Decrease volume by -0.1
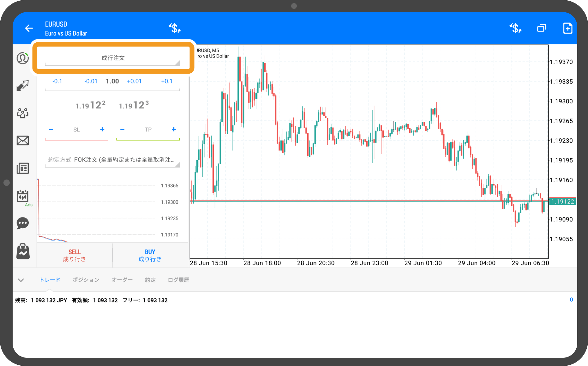588x366 pixels. (x=57, y=81)
